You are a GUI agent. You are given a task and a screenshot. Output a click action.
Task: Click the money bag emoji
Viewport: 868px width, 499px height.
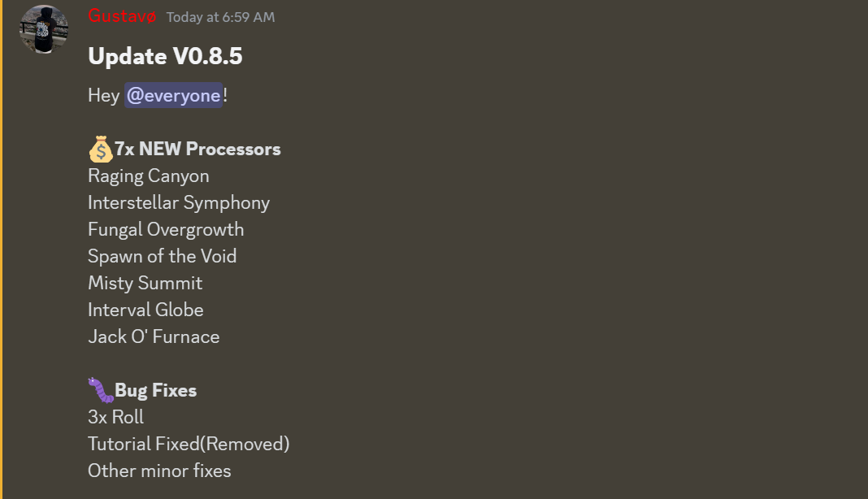100,149
